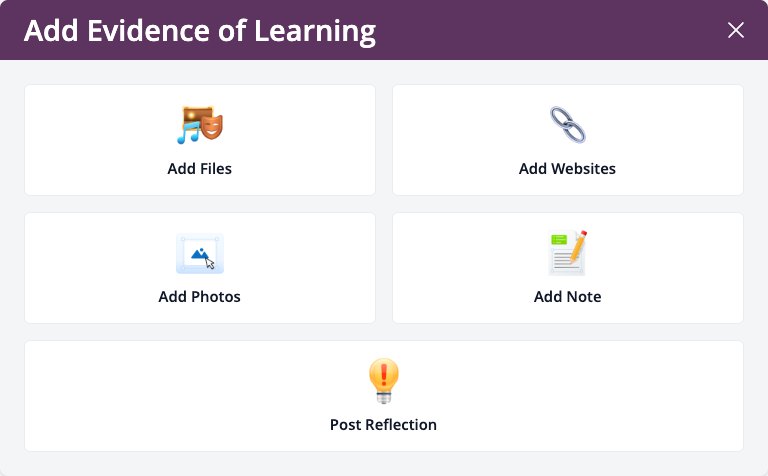Close the Add Evidence of Learning dialog

(x=736, y=30)
